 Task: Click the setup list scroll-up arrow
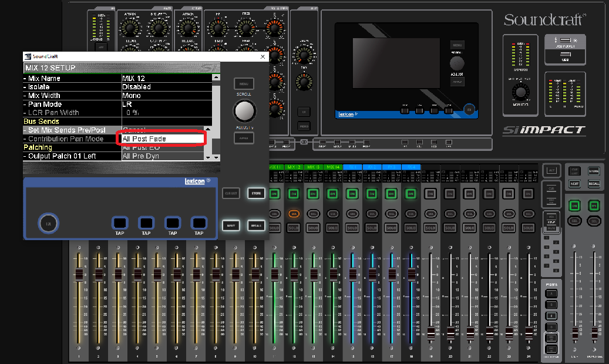pos(216,77)
